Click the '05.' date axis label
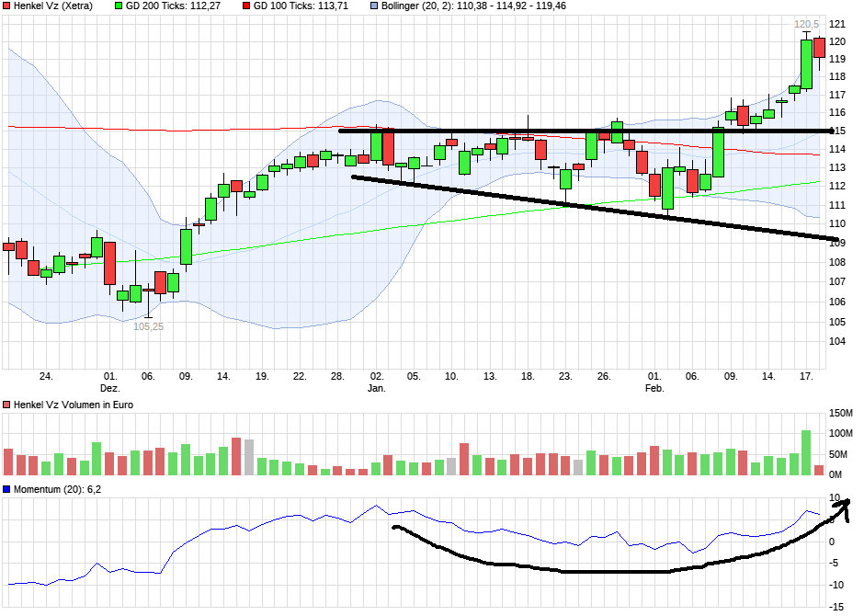The image size is (864, 616). pyautogui.click(x=414, y=376)
